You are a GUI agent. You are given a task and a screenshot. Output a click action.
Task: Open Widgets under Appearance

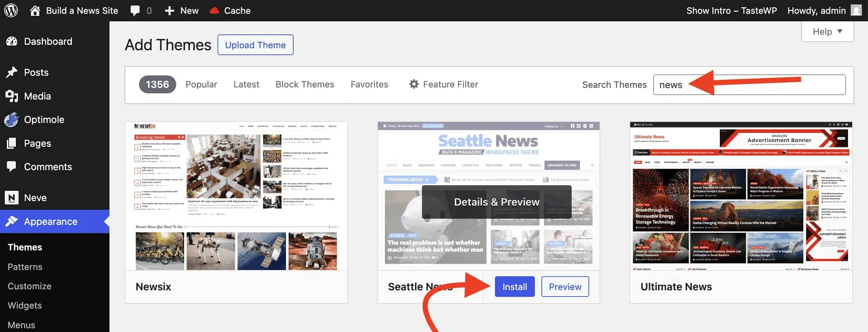25,306
